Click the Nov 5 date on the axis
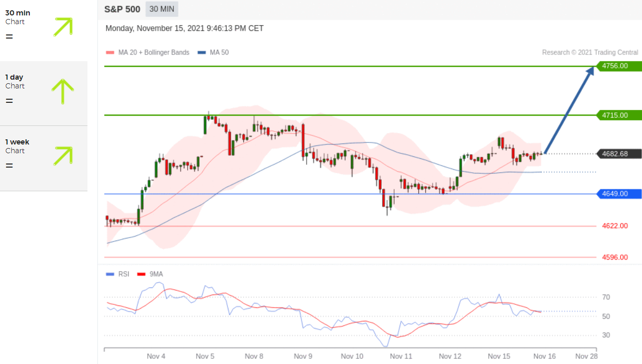The height and width of the screenshot is (364, 642). click(205, 356)
